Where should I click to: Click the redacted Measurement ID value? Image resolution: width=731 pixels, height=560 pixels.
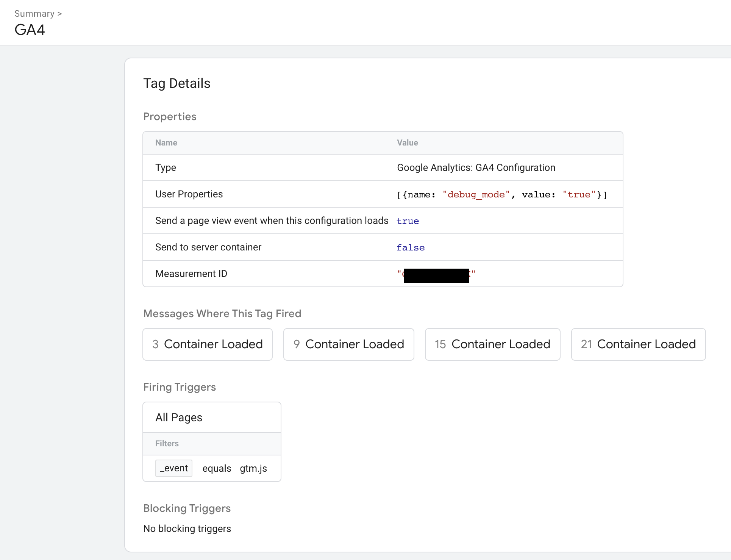(436, 275)
